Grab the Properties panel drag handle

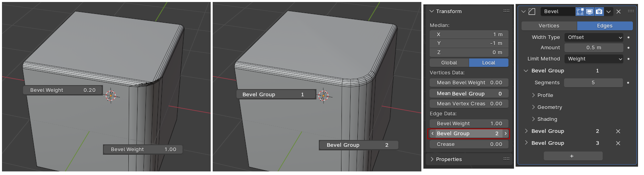tap(506, 159)
